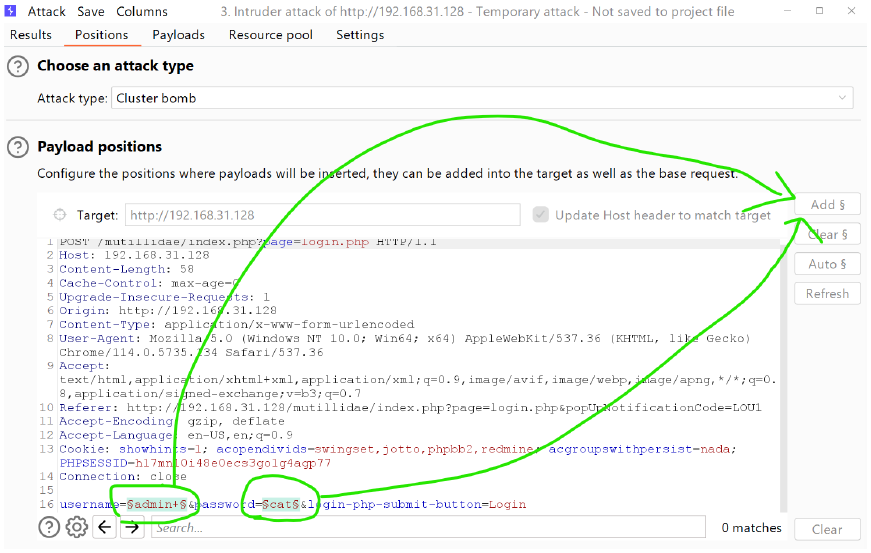Click the Clear § button
The image size is (871, 553).
pyautogui.click(x=827, y=234)
